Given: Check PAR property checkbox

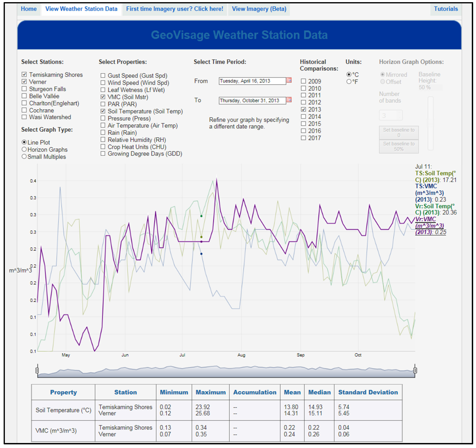Looking at the screenshot, I should pos(103,104).
